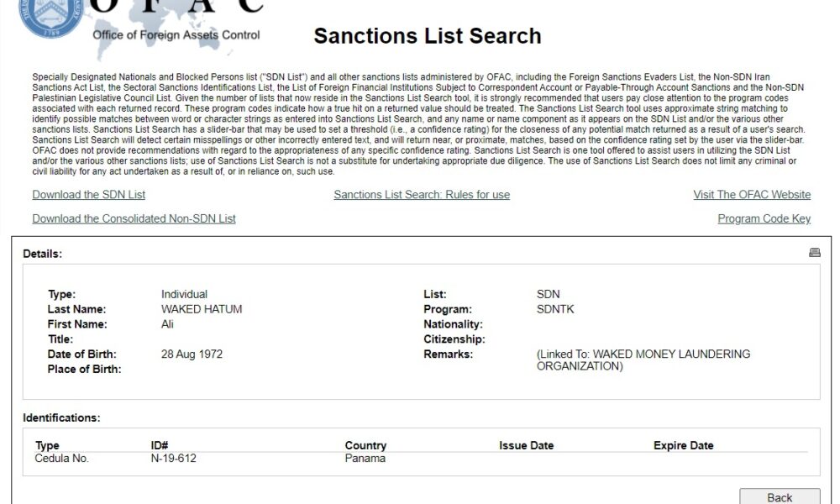
Task: Click the Treasury Department seal logo
Action: click(50, 17)
